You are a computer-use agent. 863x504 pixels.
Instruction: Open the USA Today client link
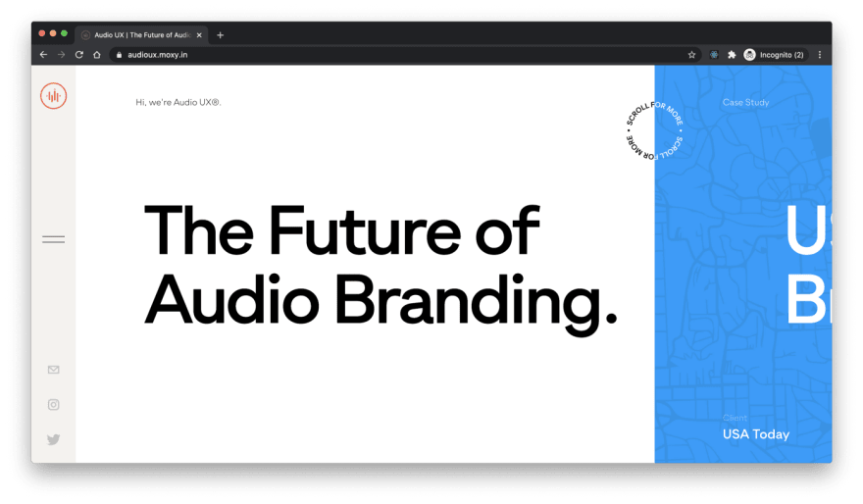tap(756, 434)
